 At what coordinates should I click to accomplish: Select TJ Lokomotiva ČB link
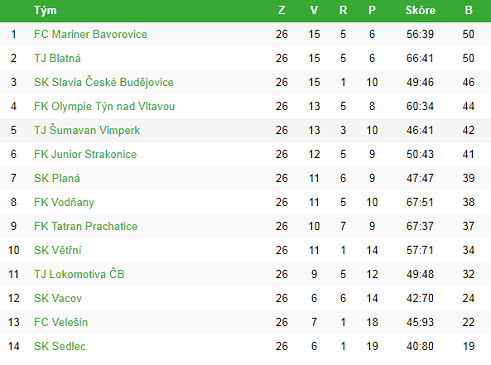pyautogui.click(x=79, y=274)
